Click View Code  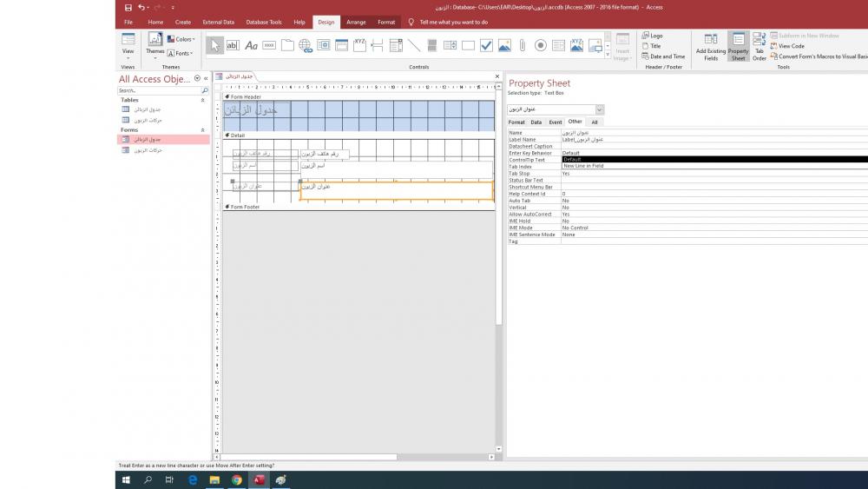pyautogui.click(x=787, y=46)
